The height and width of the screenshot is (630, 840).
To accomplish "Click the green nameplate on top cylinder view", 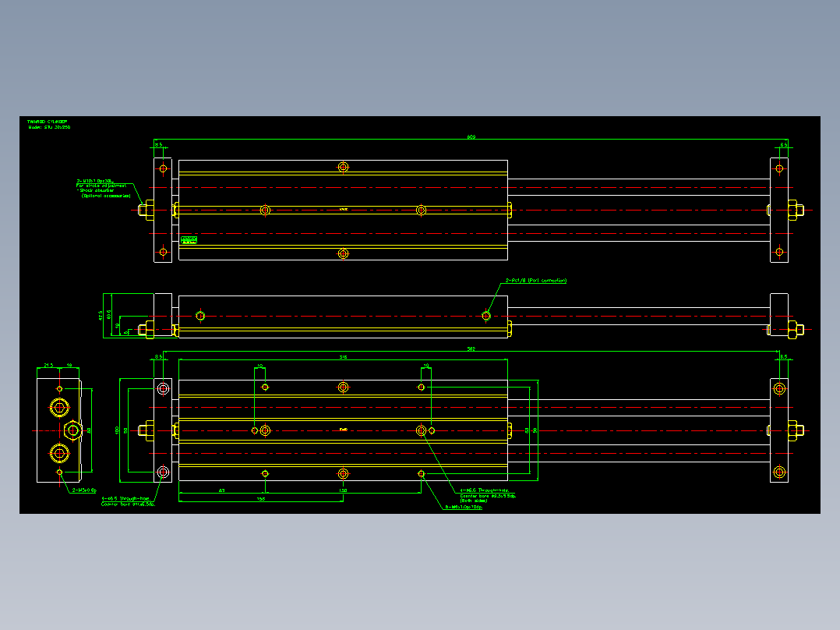I will (189, 239).
